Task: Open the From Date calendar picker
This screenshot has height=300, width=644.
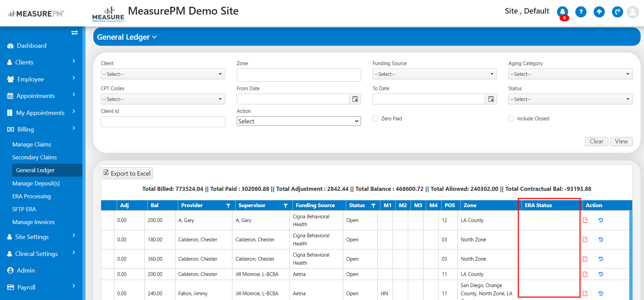Action: [x=355, y=99]
